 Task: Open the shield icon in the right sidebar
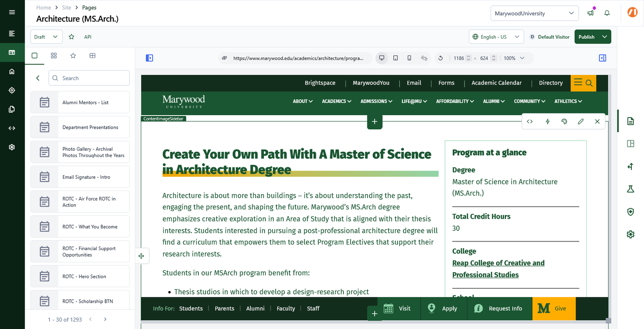pos(631,211)
